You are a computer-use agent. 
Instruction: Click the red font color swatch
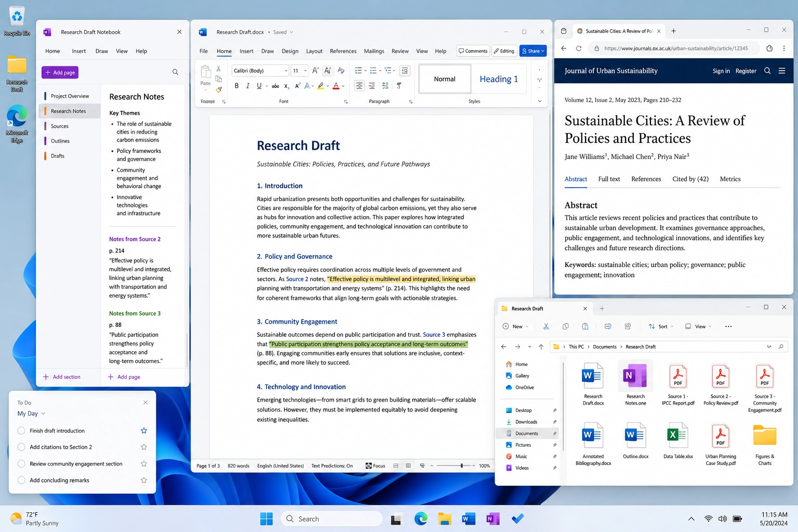tap(336, 86)
